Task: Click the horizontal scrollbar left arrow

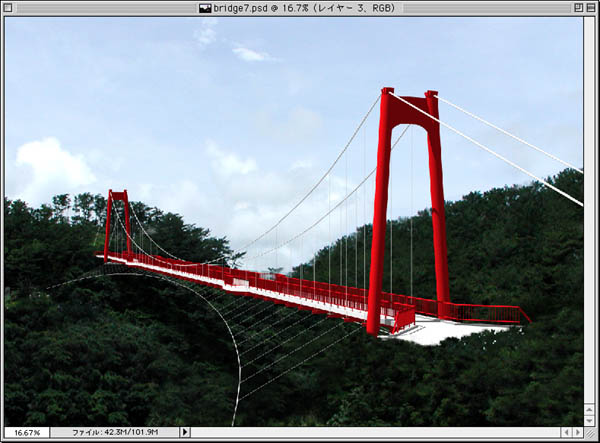Action: pyautogui.click(x=567, y=433)
